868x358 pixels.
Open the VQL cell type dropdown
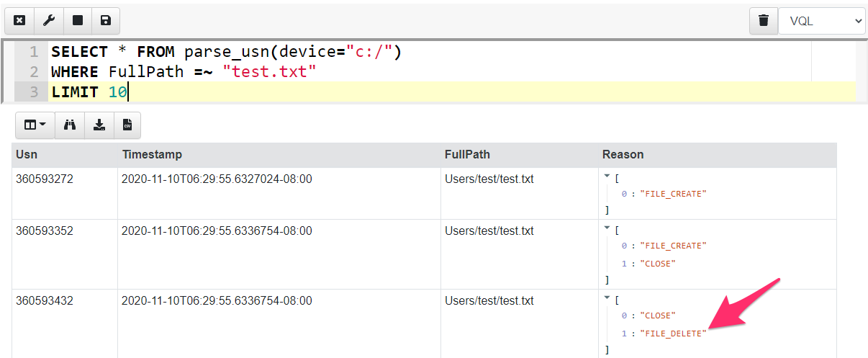pos(821,21)
